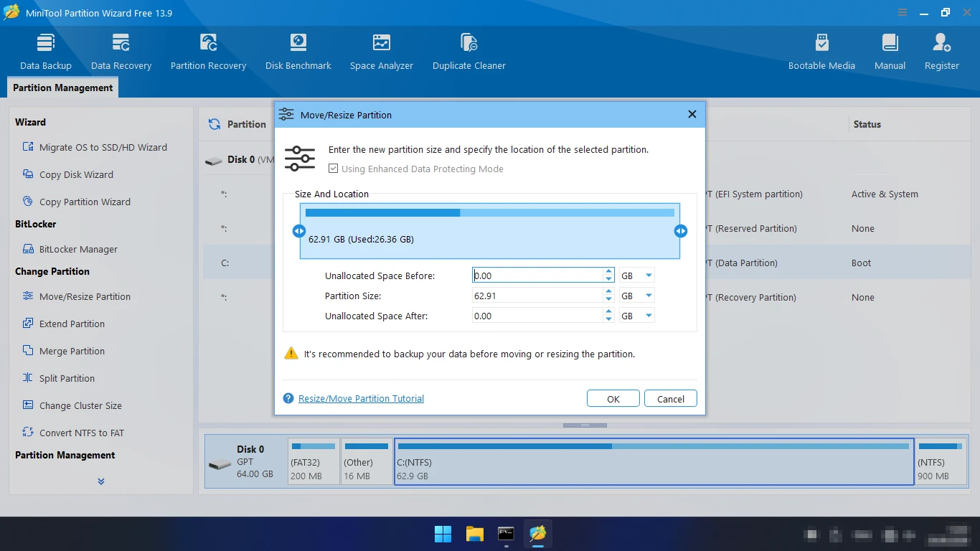Select the FAT32 200 MB partition block
The height and width of the screenshot is (551, 980).
314,461
